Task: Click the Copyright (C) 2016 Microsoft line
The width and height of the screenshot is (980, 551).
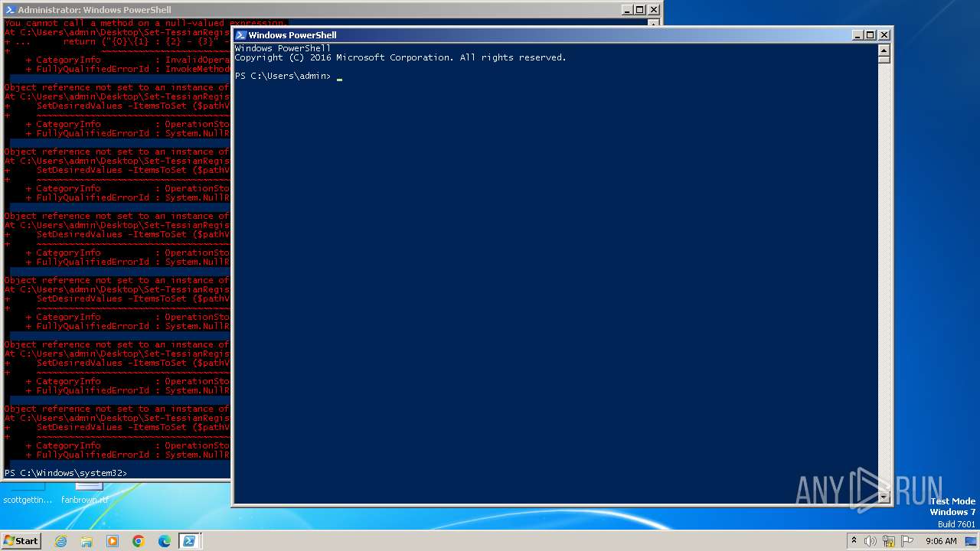Action: (x=400, y=58)
